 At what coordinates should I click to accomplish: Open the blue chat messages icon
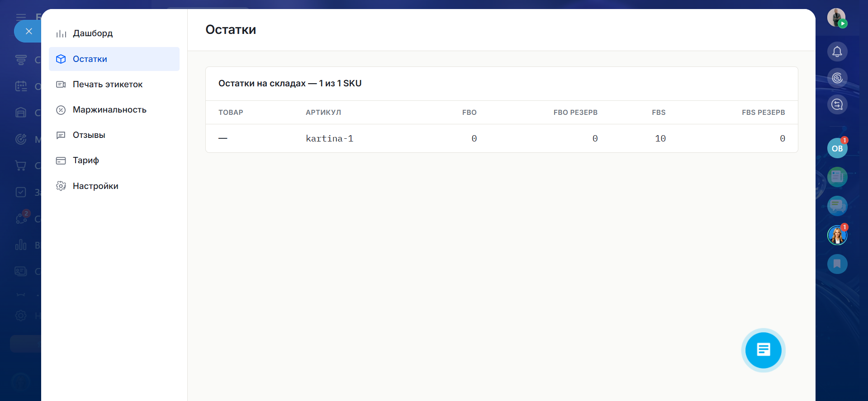837,206
